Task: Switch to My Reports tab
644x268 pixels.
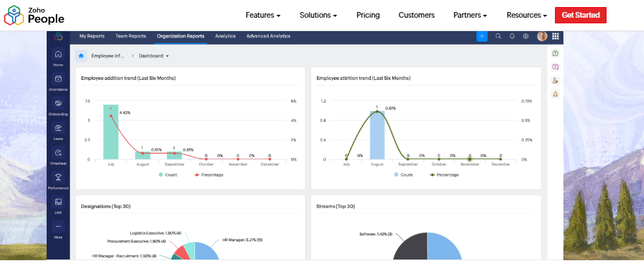Action: point(92,36)
